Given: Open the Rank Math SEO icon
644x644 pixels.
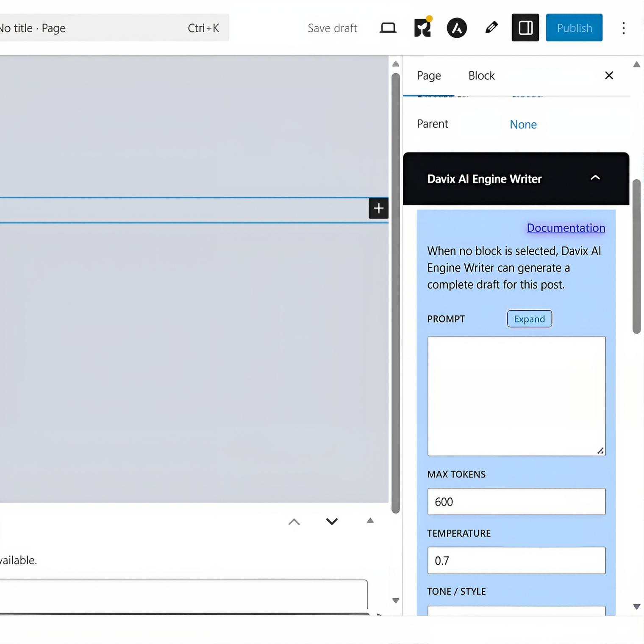Looking at the screenshot, I should click(x=422, y=28).
